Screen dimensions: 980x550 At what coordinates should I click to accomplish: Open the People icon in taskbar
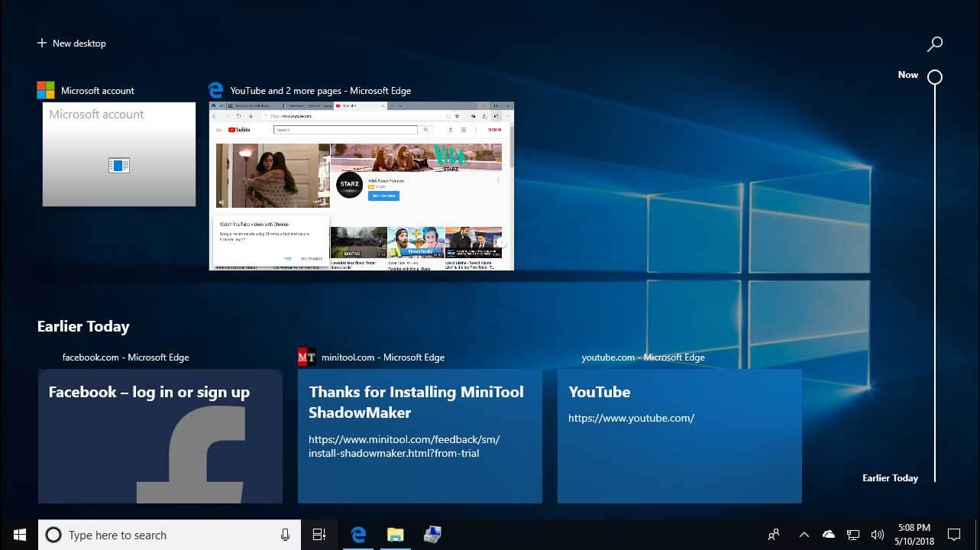pos(774,535)
